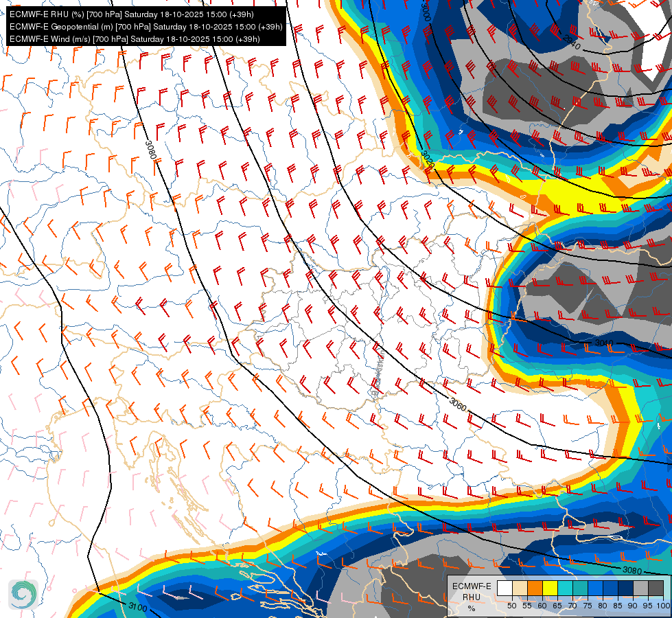Click the legend tick value 60

(542, 606)
